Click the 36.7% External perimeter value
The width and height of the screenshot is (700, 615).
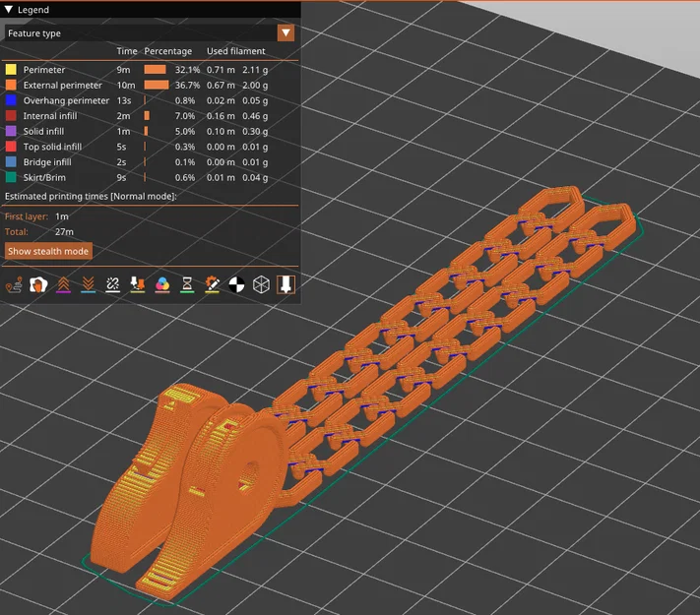pyautogui.click(x=187, y=85)
